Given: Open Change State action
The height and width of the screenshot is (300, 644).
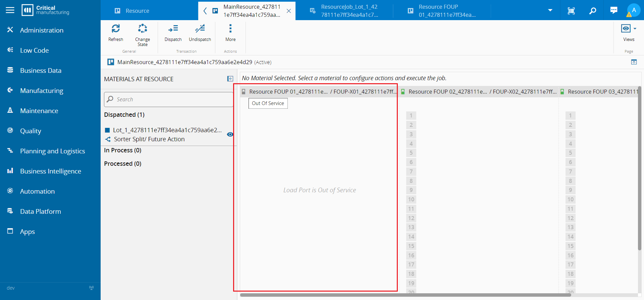Looking at the screenshot, I should tap(143, 35).
